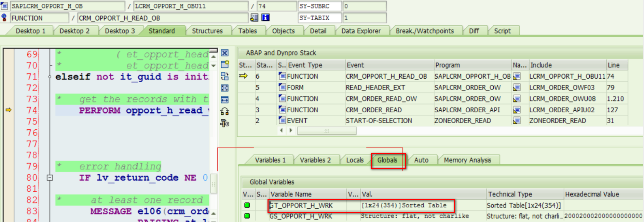Viewport: 644px width, 222px height.
Task: Click the swap tool icon
Action: (224, 76)
